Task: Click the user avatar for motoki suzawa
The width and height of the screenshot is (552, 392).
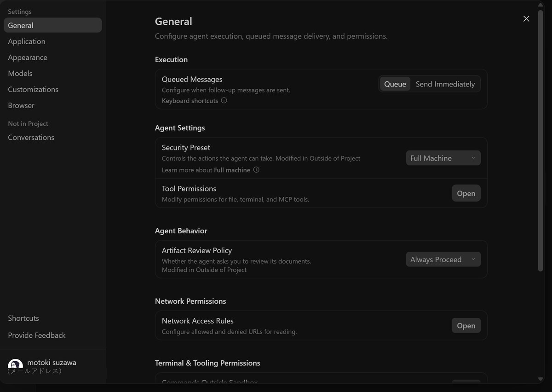Action: (x=15, y=366)
